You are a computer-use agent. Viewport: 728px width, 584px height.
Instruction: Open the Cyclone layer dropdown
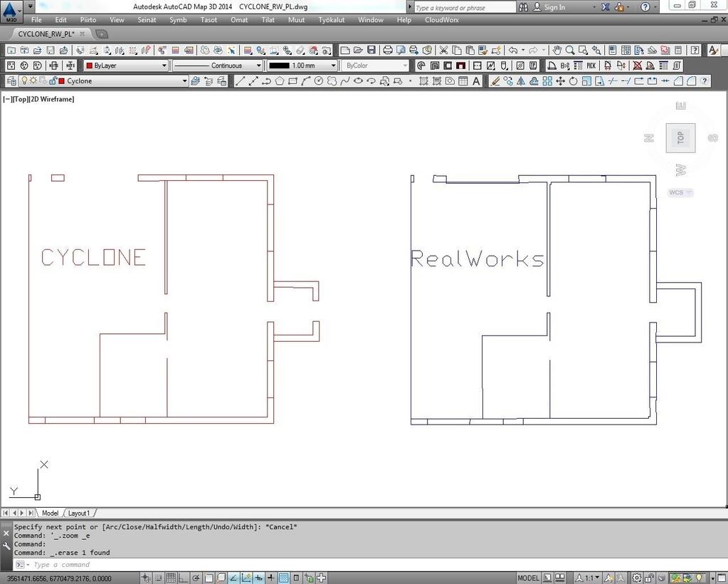tap(103, 81)
